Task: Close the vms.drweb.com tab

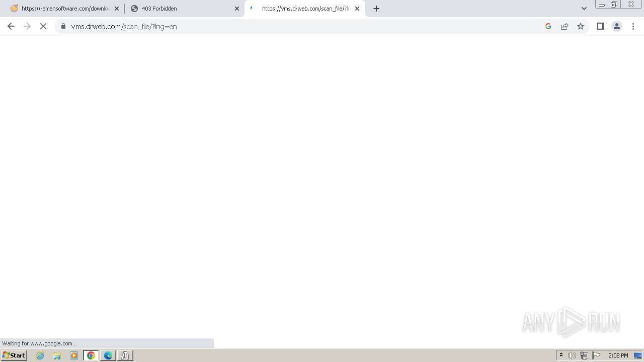Action: 357,9
